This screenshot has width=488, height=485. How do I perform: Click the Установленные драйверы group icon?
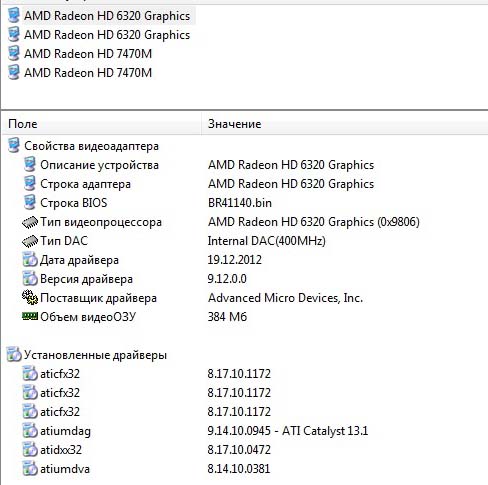(x=14, y=354)
